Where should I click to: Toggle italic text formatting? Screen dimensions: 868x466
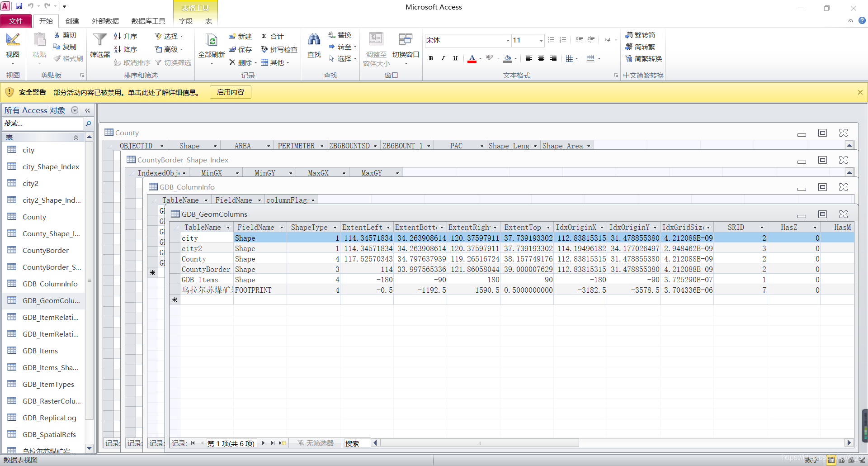(443, 58)
